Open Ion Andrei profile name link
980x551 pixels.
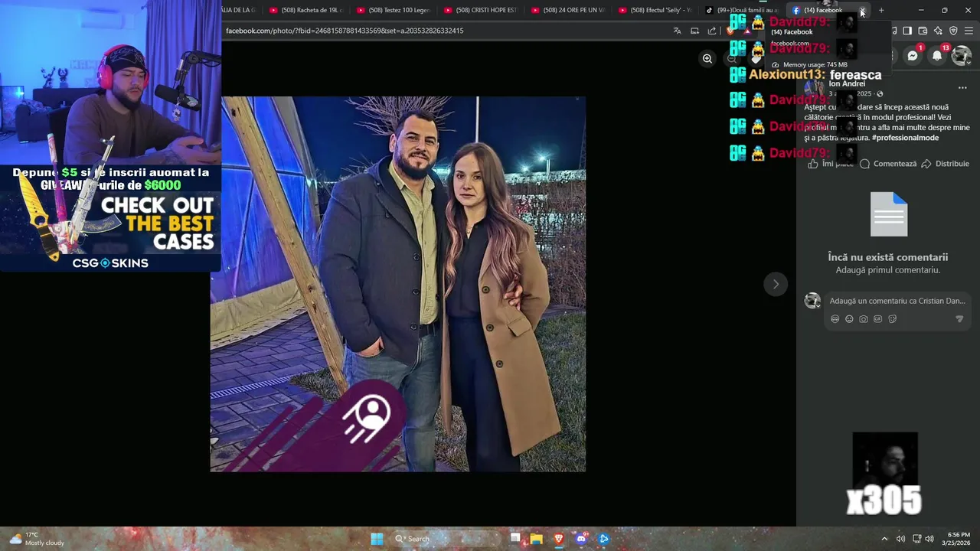pos(847,83)
